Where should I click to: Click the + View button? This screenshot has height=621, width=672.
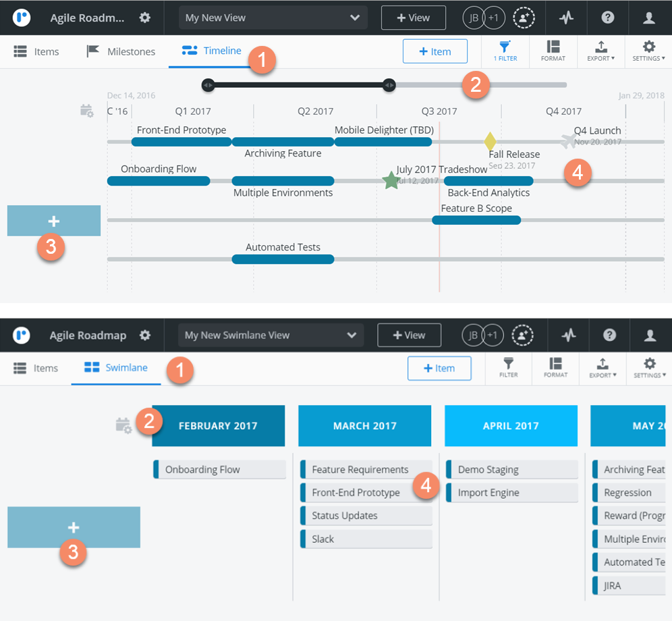point(413,18)
